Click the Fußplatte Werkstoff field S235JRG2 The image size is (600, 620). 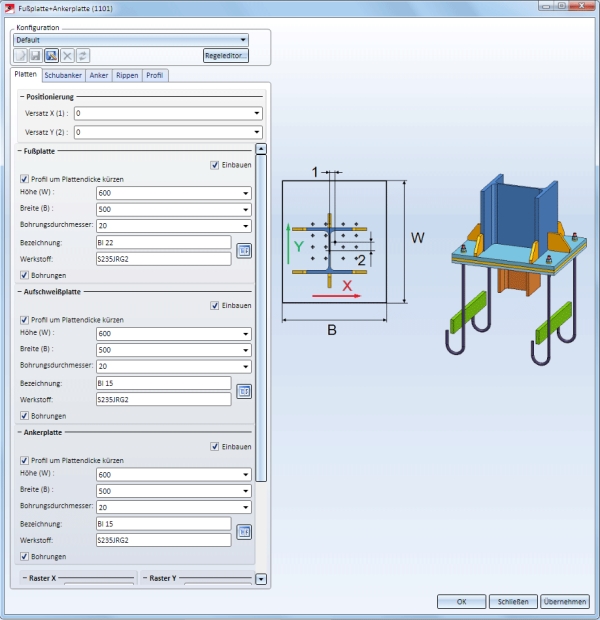coord(164,259)
